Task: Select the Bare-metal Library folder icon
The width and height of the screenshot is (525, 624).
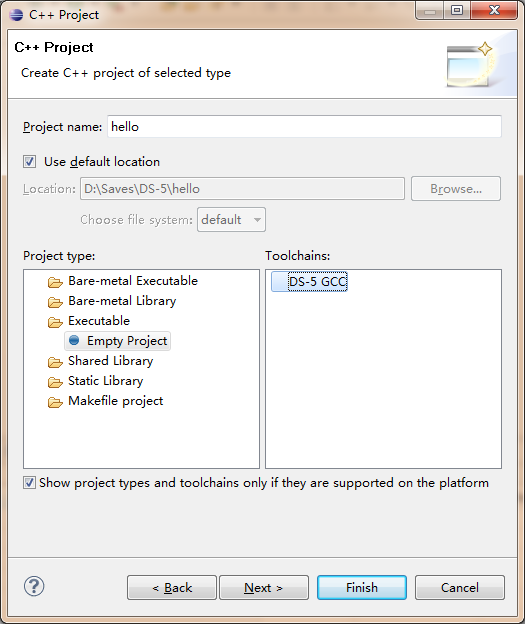Action: (55, 302)
